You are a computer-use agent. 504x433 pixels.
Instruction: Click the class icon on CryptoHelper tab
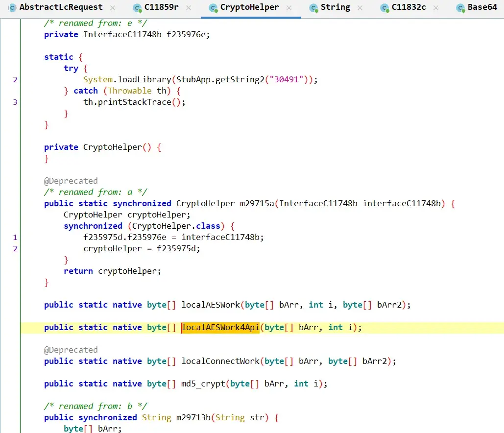tap(213, 8)
